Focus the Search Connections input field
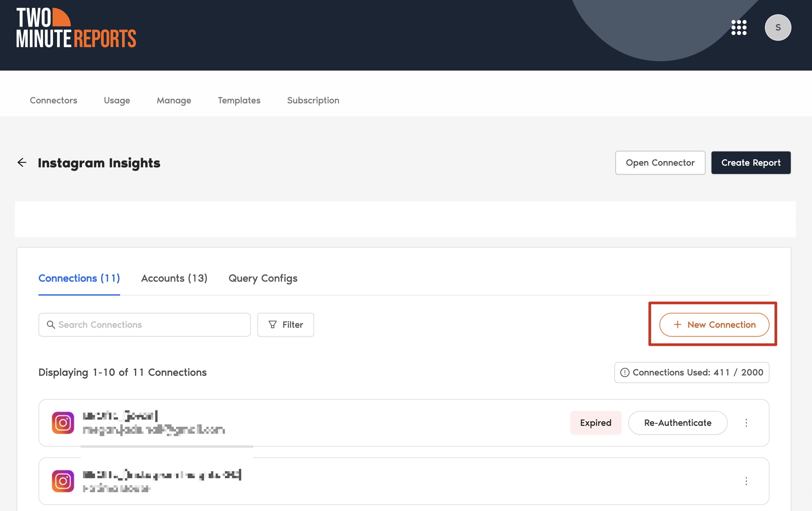Image resolution: width=812 pixels, height=511 pixels. click(144, 325)
